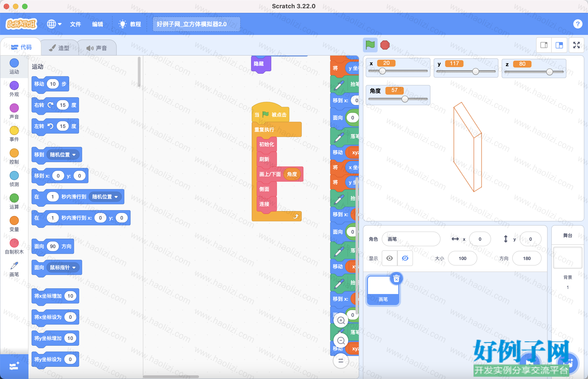This screenshot has width=588, height=379.
Task: Select the 自制积木 my blocks category
Action: coord(14,246)
